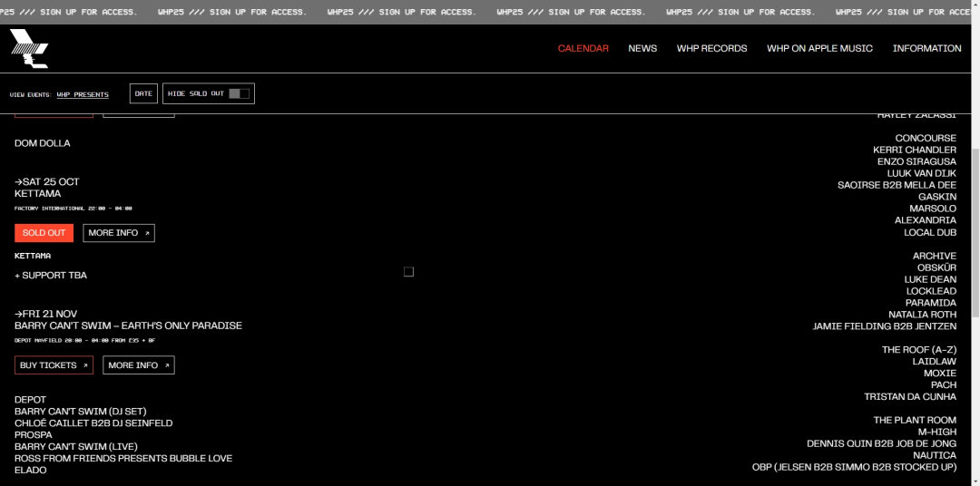Click Barry Can't Swim (DJ Set) entry
This screenshot has width=980, height=486.
tap(81, 412)
